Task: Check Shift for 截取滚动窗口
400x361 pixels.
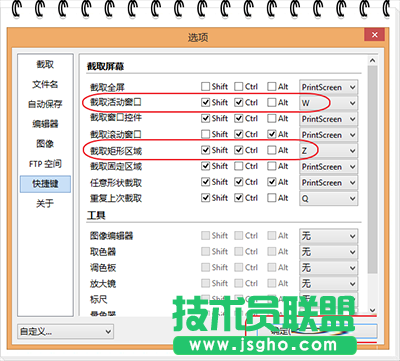Action: pyautogui.click(x=206, y=134)
